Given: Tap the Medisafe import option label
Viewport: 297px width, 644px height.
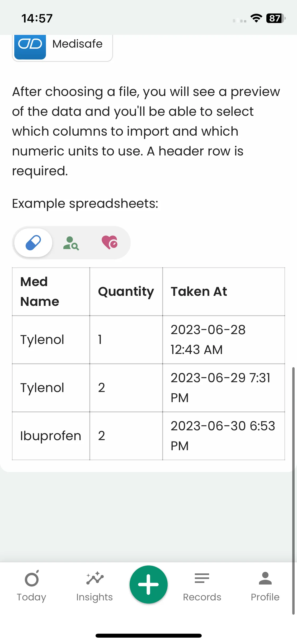Looking at the screenshot, I should [77, 44].
